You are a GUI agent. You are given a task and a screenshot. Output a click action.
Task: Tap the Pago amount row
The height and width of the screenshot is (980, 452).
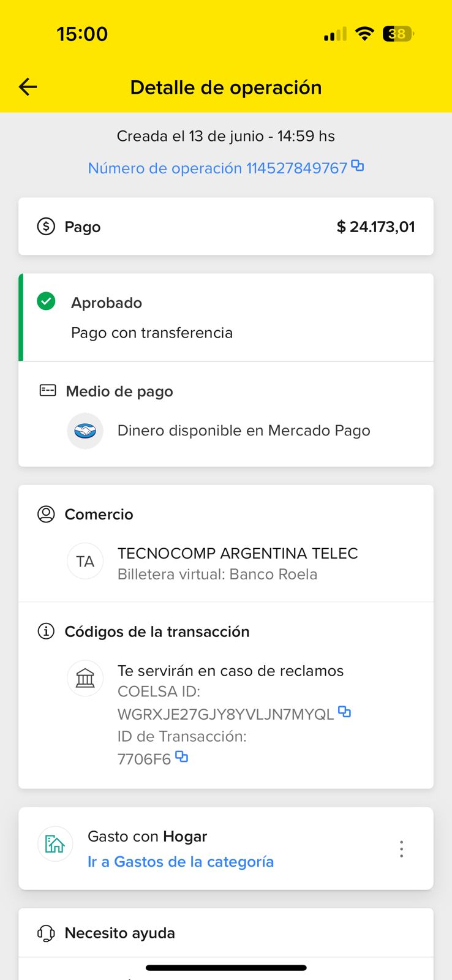(x=226, y=227)
